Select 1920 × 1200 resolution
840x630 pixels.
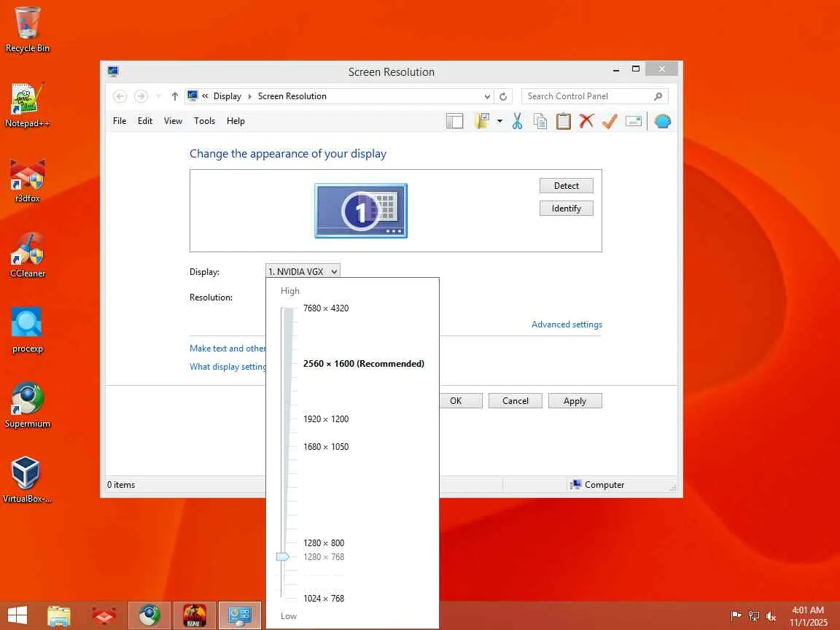pos(326,419)
